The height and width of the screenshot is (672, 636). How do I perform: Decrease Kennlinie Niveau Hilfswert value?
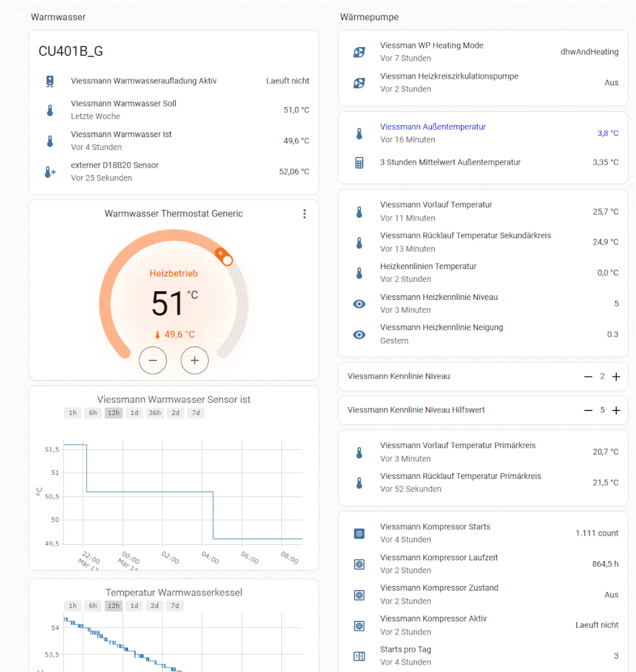click(x=588, y=410)
